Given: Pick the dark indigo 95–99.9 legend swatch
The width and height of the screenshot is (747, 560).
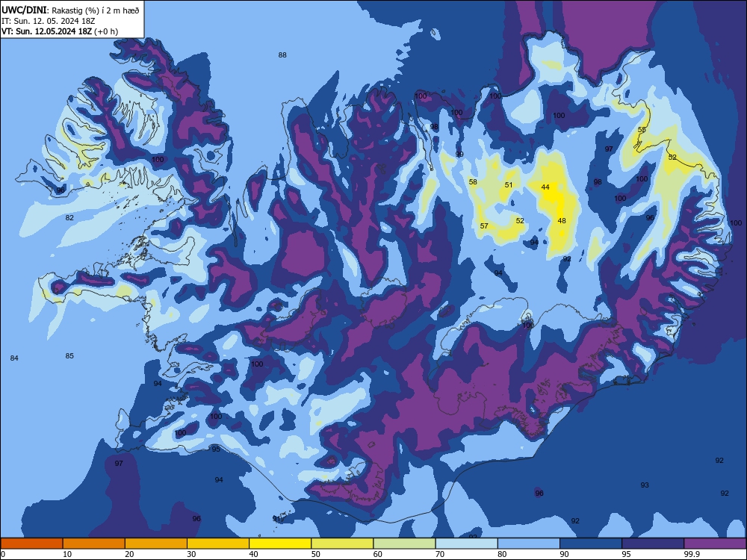Looking at the screenshot, I should (653, 544).
